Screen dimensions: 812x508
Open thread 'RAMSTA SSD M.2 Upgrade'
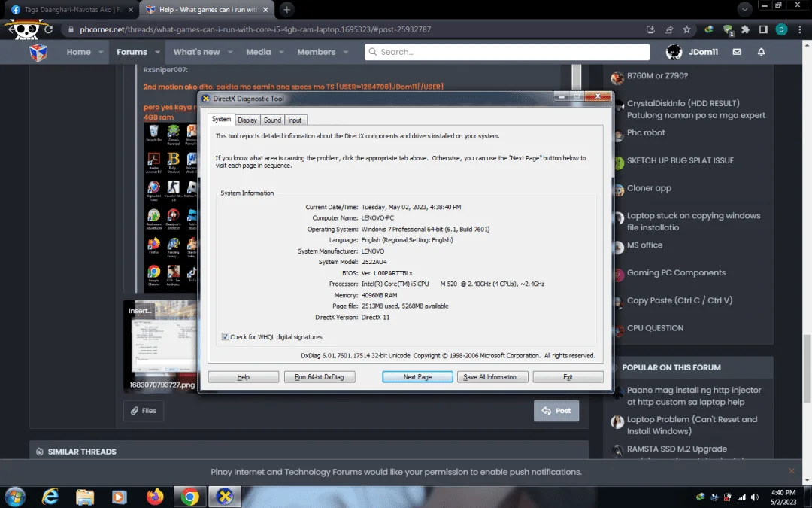pos(677,449)
